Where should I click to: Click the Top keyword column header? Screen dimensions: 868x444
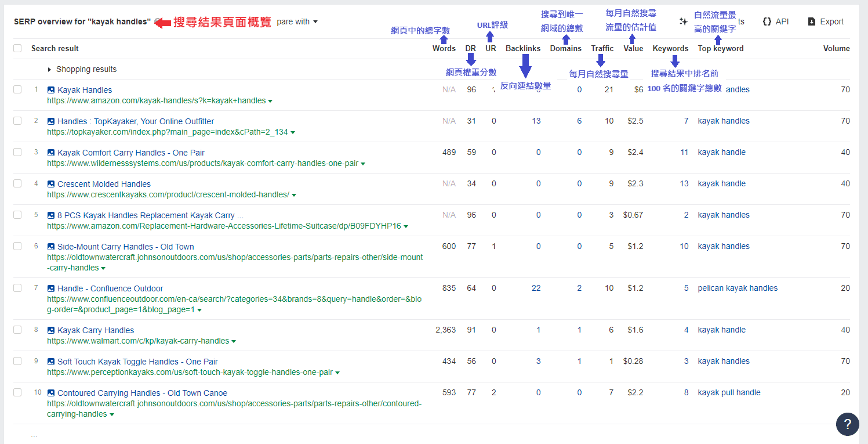pos(721,48)
